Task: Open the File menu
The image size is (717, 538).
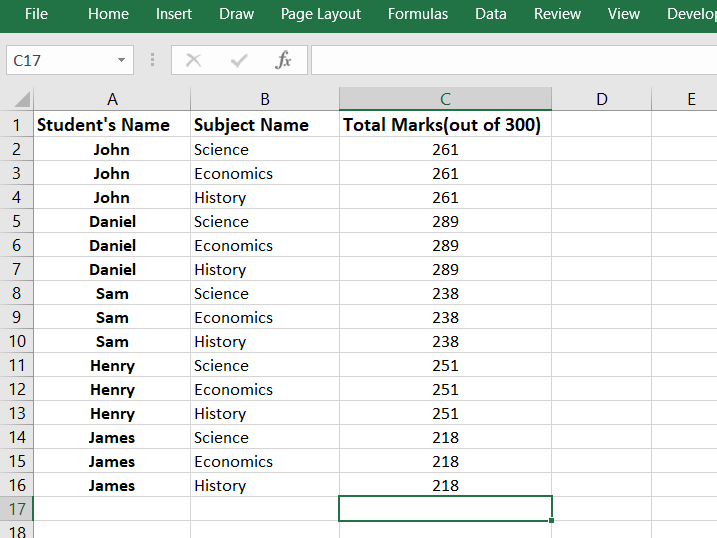Action: pyautogui.click(x=36, y=14)
